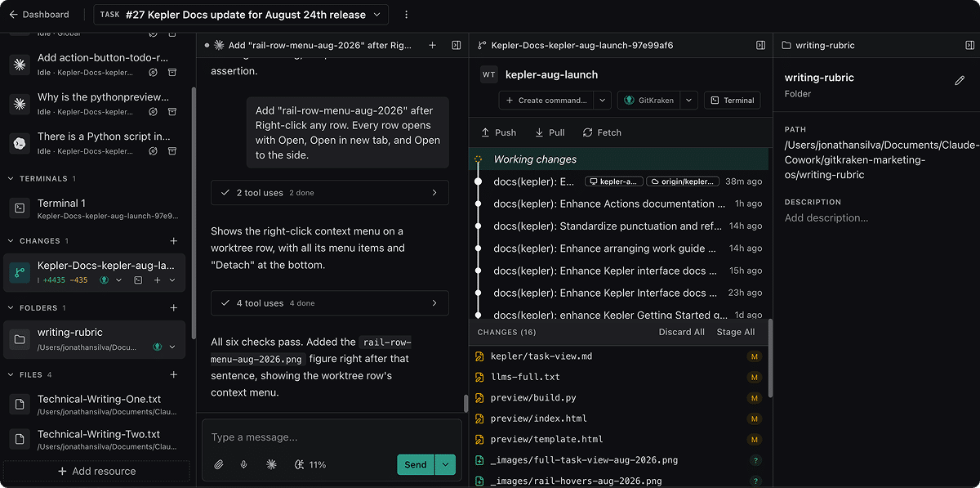This screenshot has height=488, width=980.
Task: Start voice input with microphone icon
Action: point(243,464)
